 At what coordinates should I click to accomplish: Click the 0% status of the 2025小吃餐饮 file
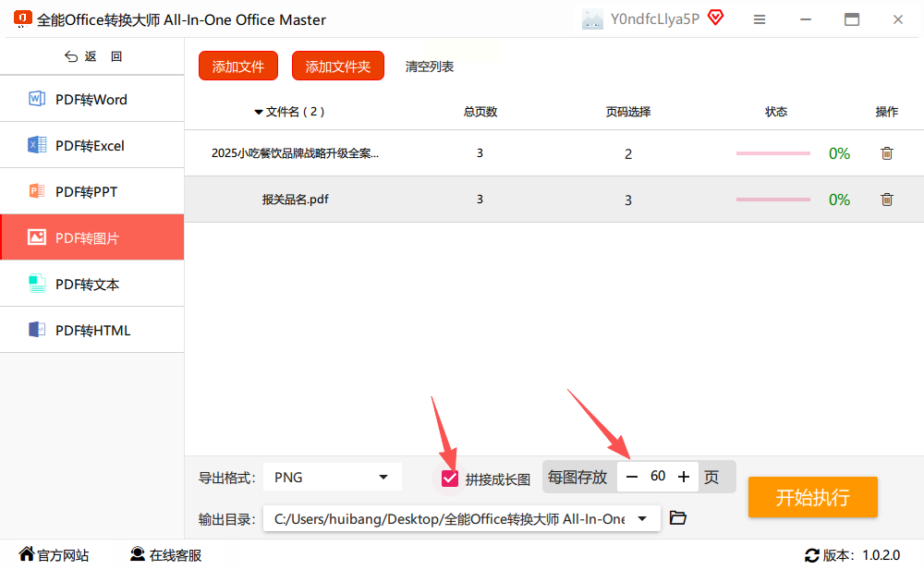click(x=839, y=154)
